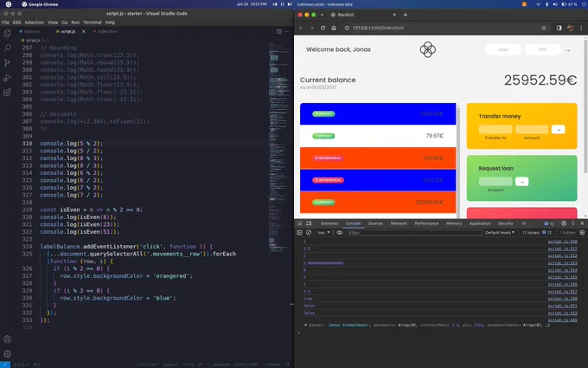
Task: Create a live expression with the eye icon
Action: click(x=339, y=232)
